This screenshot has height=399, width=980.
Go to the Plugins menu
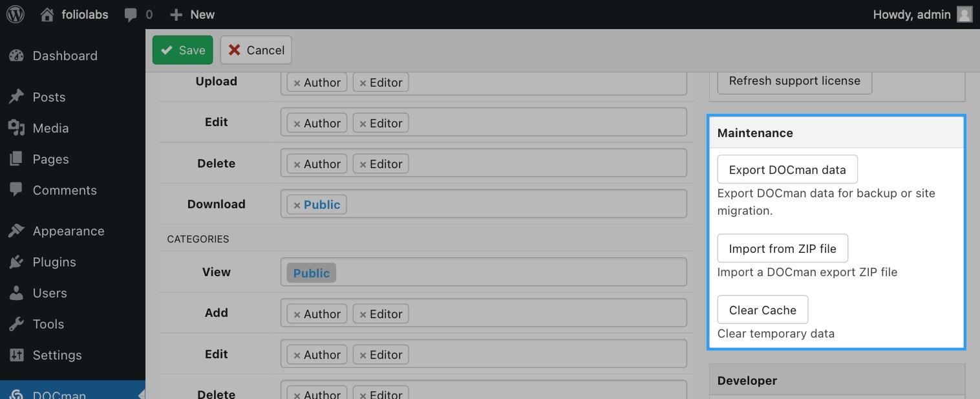tap(54, 262)
